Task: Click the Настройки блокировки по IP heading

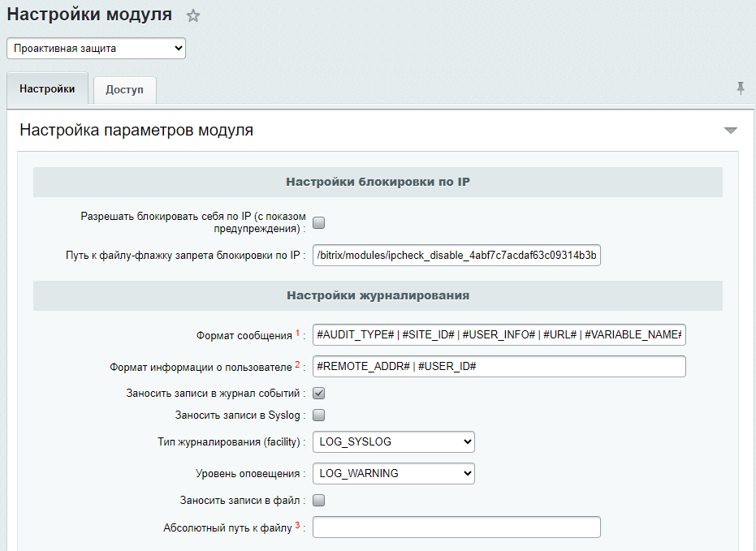Action: (x=378, y=182)
